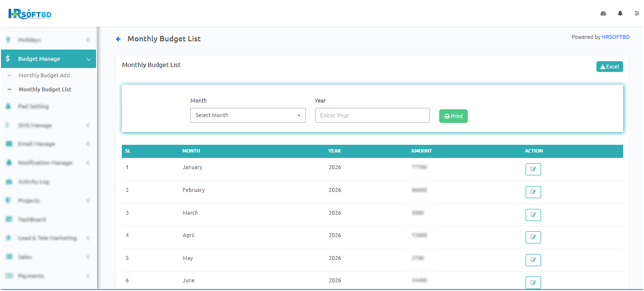Export the list with Excel button
Viewport: 644px width, 291px height.
click(609, 67)
